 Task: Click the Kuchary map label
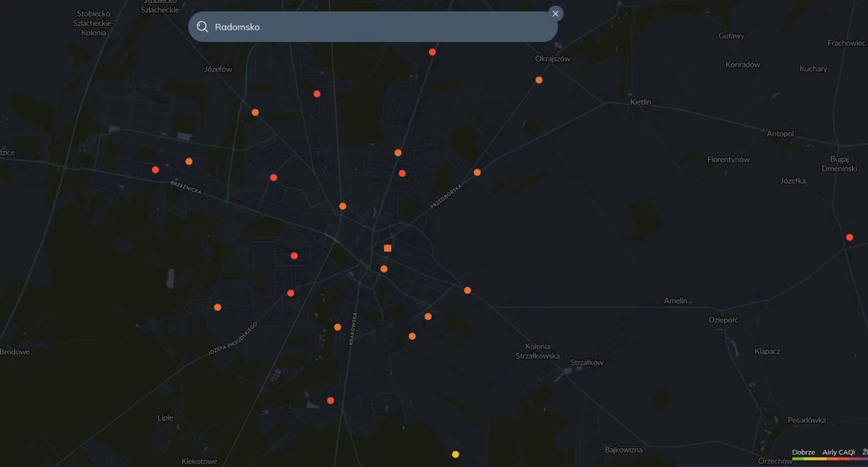pos(813,69)
